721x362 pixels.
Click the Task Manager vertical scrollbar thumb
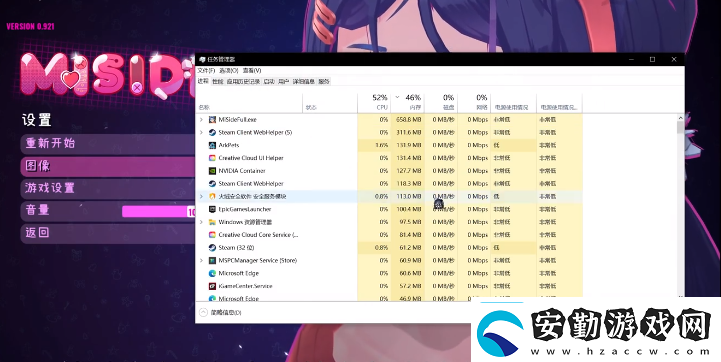pyautogui.click(x=681, y=128)
